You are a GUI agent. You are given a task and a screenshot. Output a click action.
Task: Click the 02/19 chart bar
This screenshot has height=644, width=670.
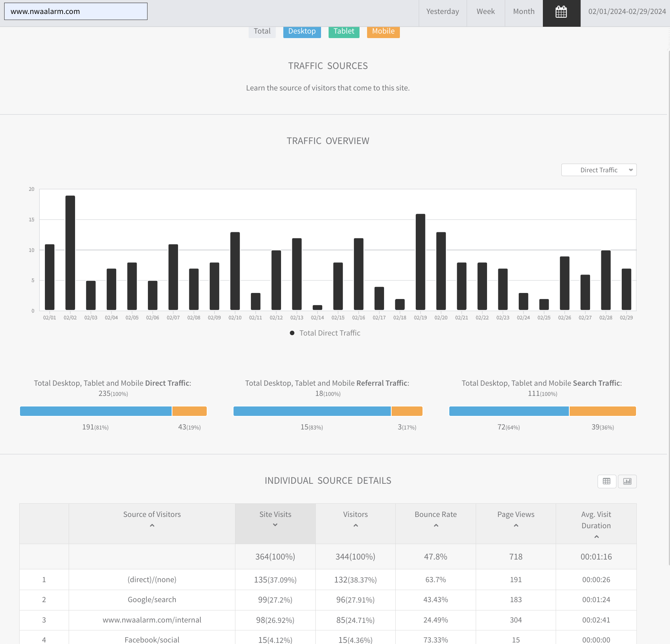(420, 262)
